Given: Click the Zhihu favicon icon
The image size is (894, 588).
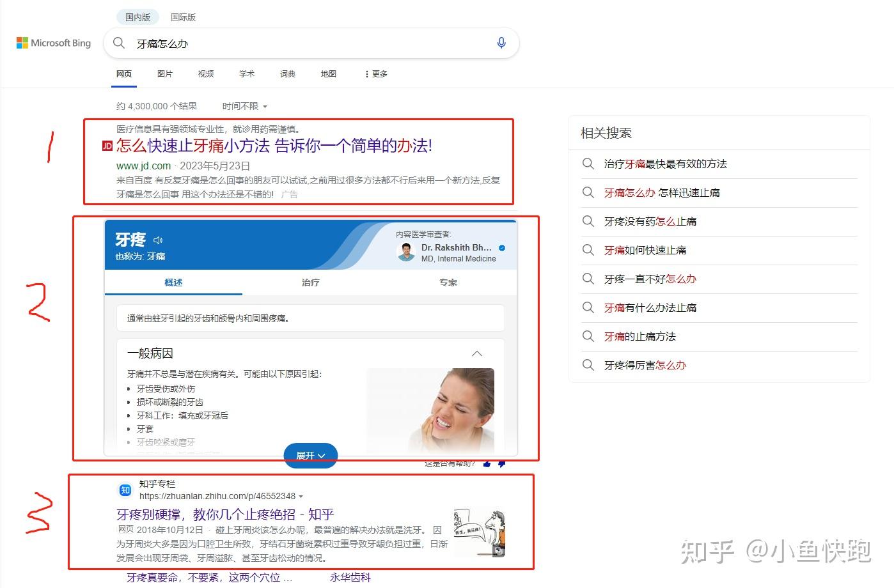Looking at the screenshot, I should (x=125, y=490).
